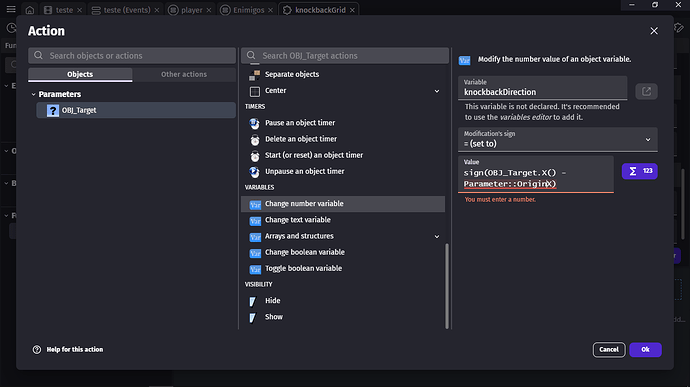Open the hamburger main menu icon
The image size is (690, 387).
click(x=11, y=9)
